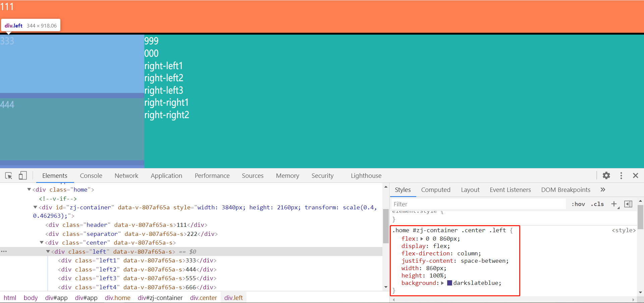
Task: Collapse the div class left node
Action: (48, 251)
